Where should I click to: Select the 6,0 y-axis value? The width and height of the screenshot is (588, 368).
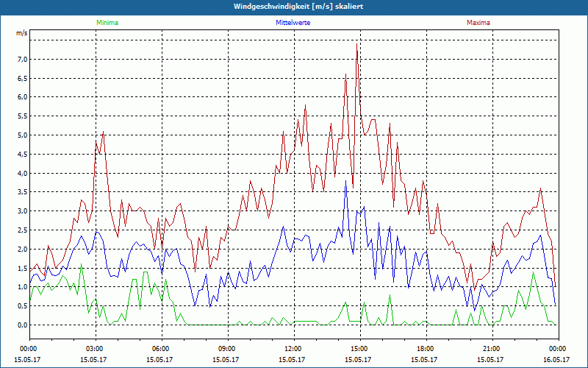[x=23, y=97]
